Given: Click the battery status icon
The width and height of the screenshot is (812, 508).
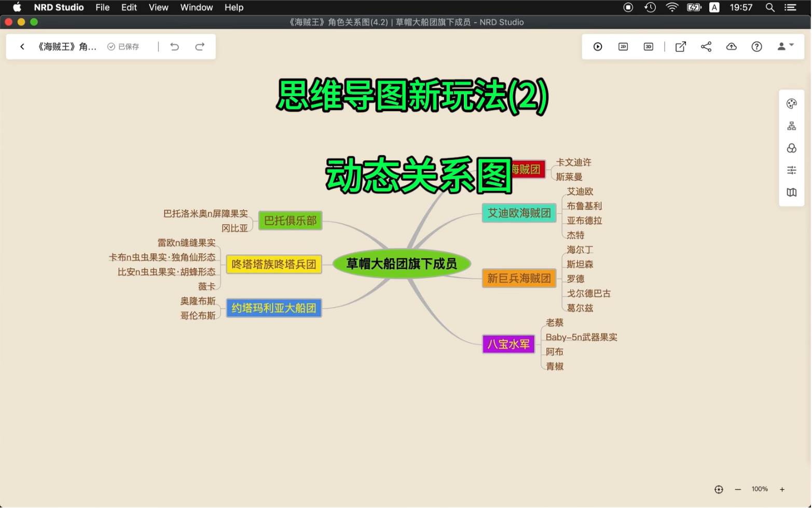Looking at the screenshot, I should (694, 7).
